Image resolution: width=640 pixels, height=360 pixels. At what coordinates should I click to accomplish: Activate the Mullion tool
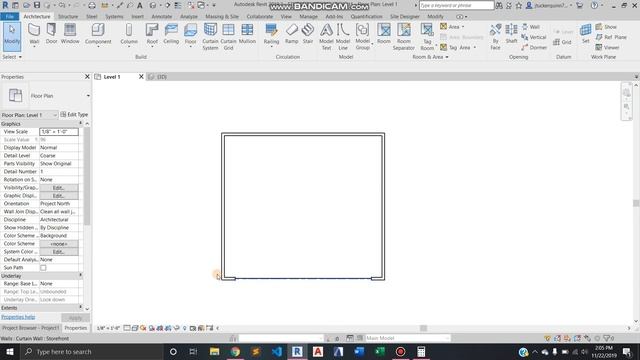tap(247, 34)
